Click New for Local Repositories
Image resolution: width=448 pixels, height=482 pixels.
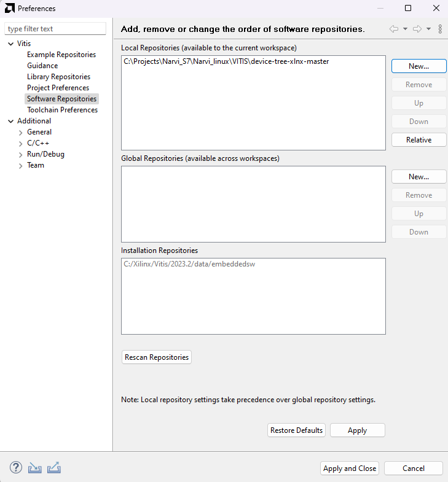tap(419, 66)
